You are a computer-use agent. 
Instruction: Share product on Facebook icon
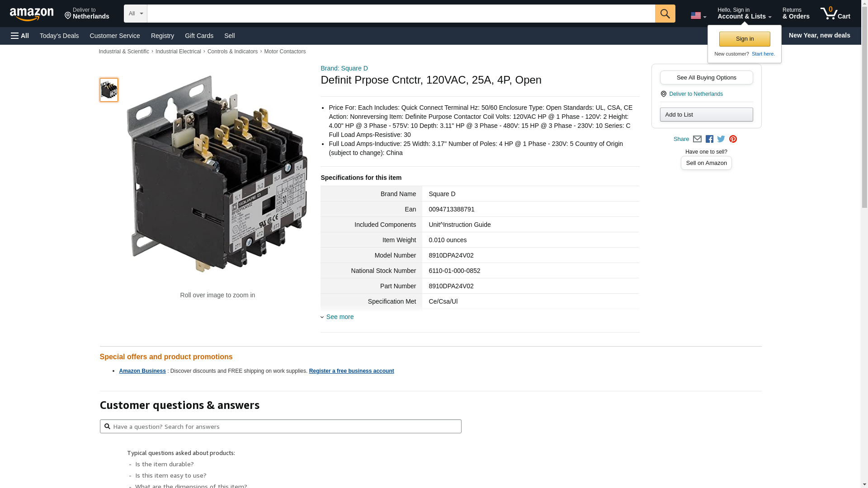click(709, 139)
